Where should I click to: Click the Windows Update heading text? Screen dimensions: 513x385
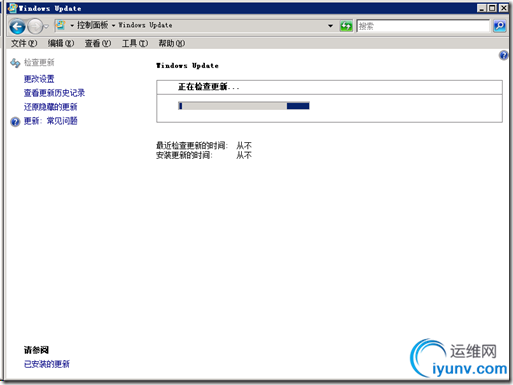coord(187,66)
